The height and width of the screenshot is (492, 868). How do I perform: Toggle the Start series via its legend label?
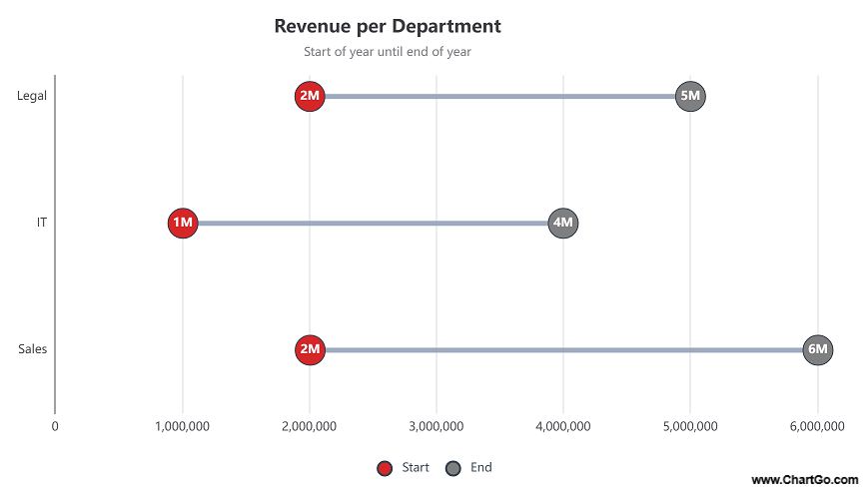click(416, 468)
